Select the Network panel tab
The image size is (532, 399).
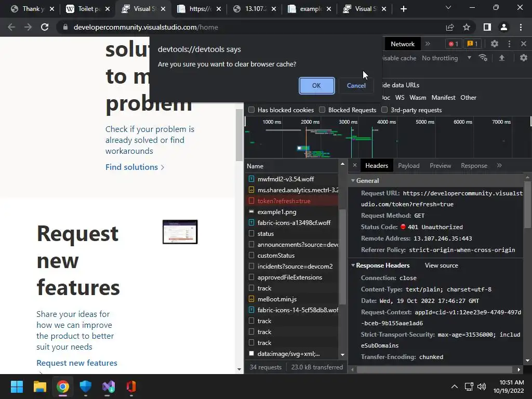403,44
